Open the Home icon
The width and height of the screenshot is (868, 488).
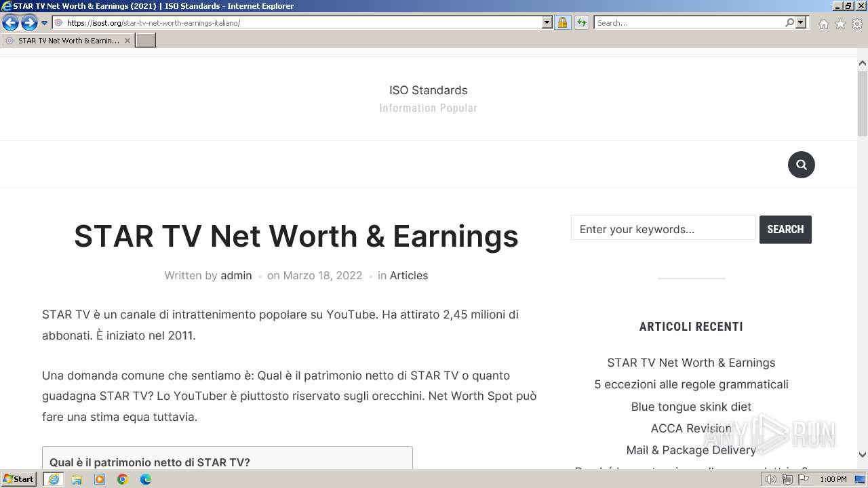823,24
